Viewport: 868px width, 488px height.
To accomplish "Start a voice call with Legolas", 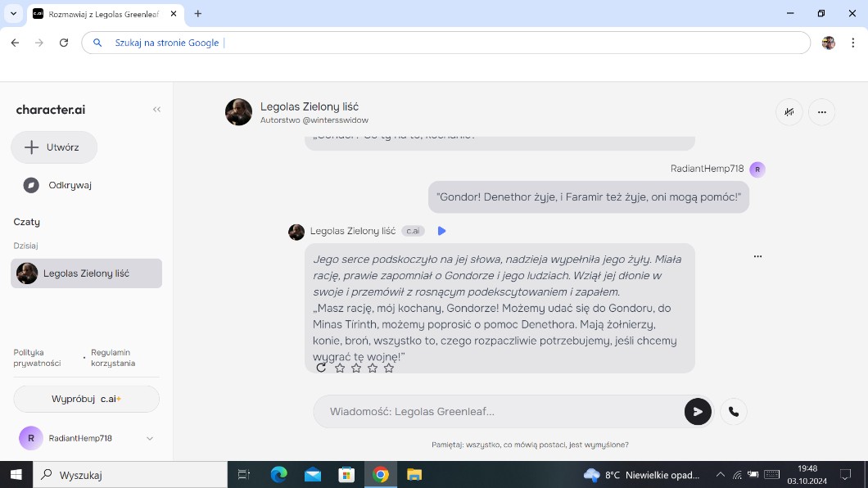I will click(x=734, y=412).
